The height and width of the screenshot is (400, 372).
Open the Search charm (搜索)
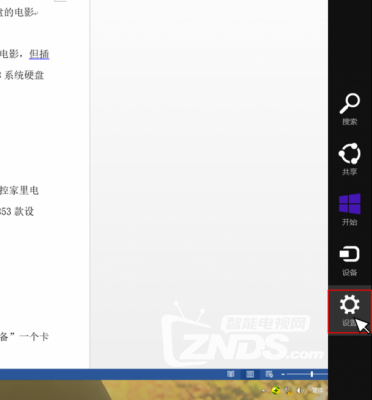(x=350, y=109)
